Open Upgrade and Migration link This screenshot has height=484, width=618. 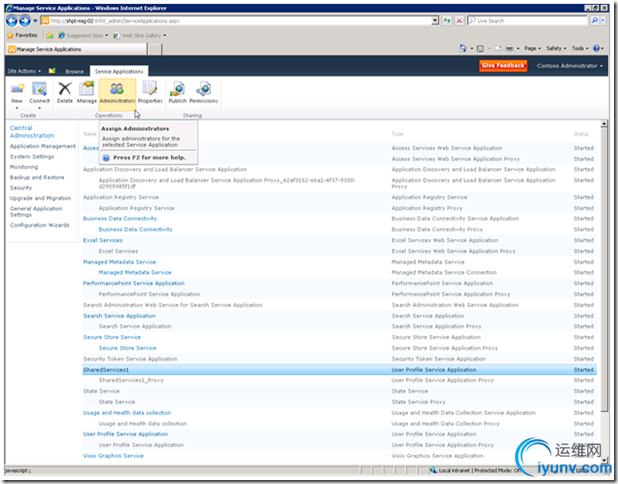(40, 198)
